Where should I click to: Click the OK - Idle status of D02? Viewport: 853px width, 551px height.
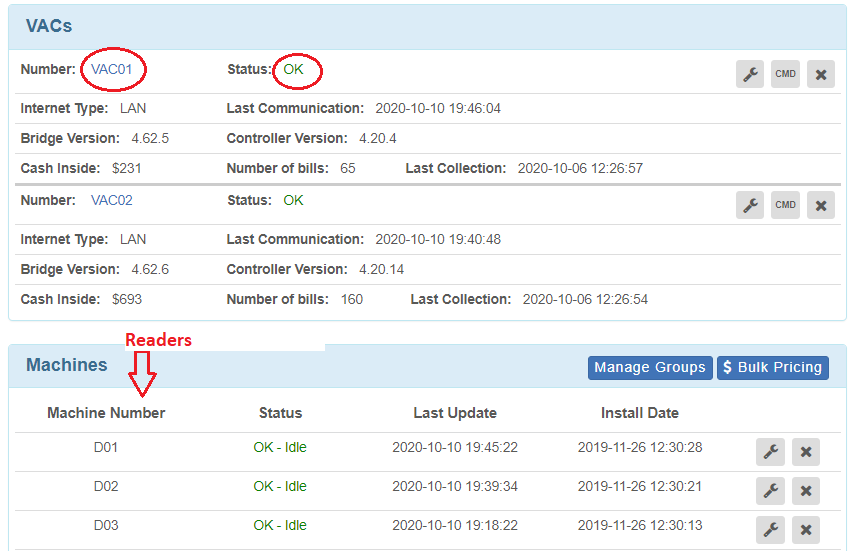click(x=280, y=486)
